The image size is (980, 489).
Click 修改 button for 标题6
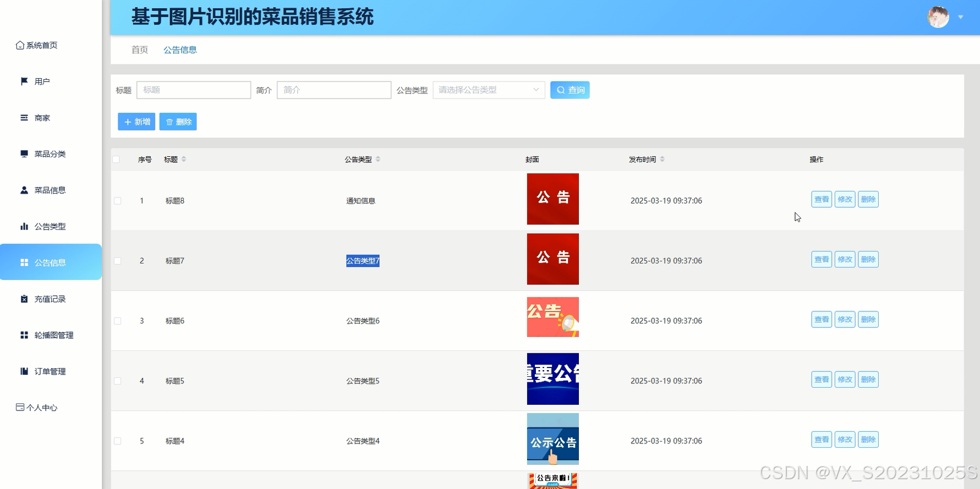click(x=845, y=319)
